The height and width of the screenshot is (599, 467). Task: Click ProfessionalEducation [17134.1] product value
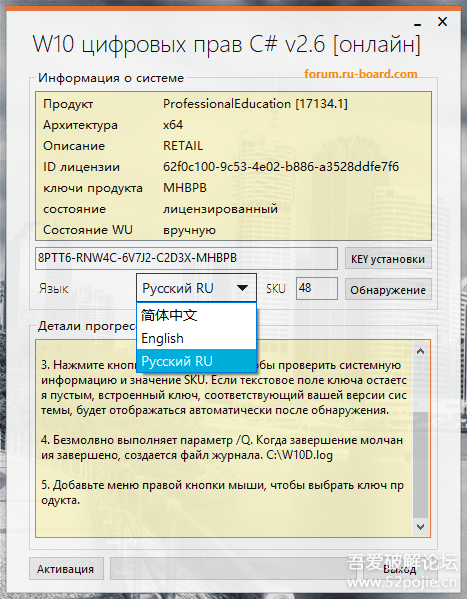click(255, 104)
